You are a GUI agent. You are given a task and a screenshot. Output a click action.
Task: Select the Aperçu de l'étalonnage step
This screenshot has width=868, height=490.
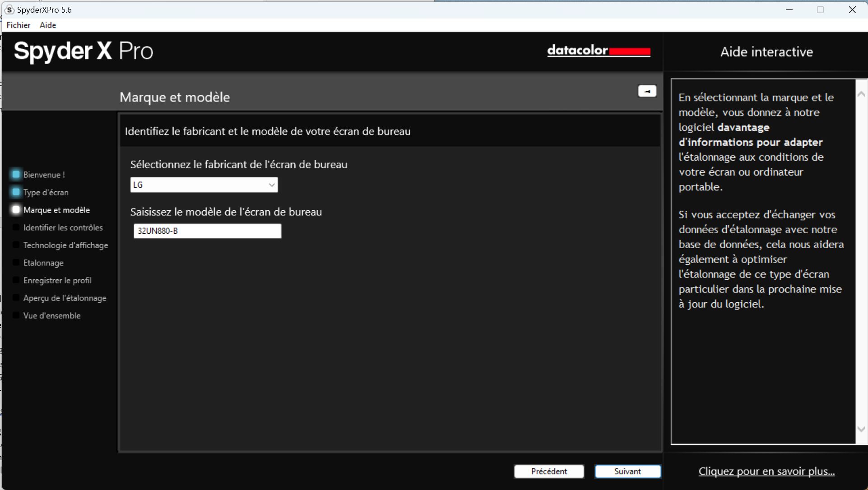click(x=65, y=298)
